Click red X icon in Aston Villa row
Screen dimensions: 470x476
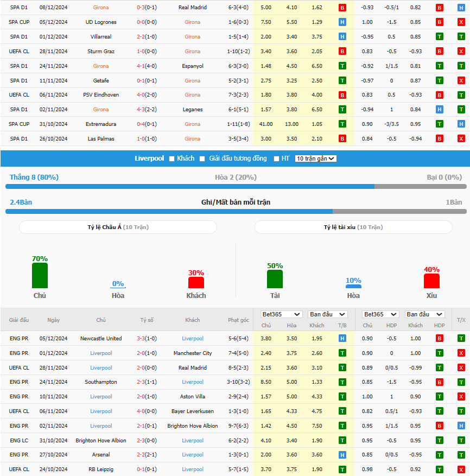click(461, 396)
